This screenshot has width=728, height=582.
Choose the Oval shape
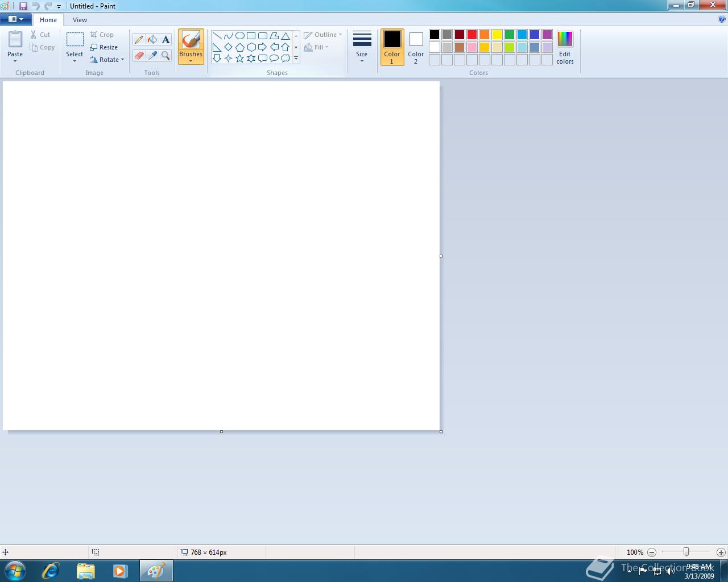tap(239, 36)
